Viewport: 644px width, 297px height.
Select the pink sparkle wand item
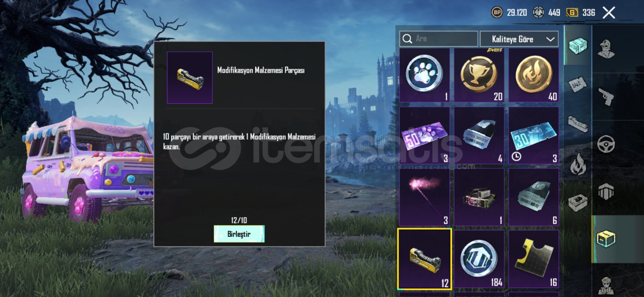(424, 197)
